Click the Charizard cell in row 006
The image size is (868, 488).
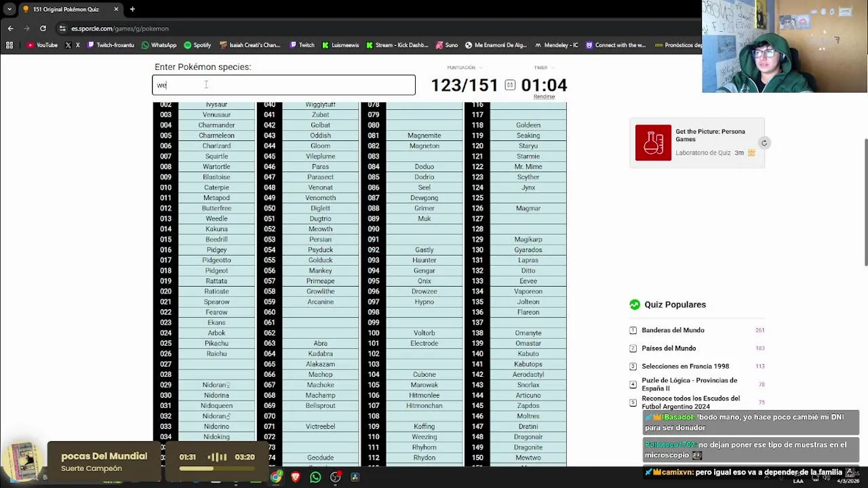216,146
